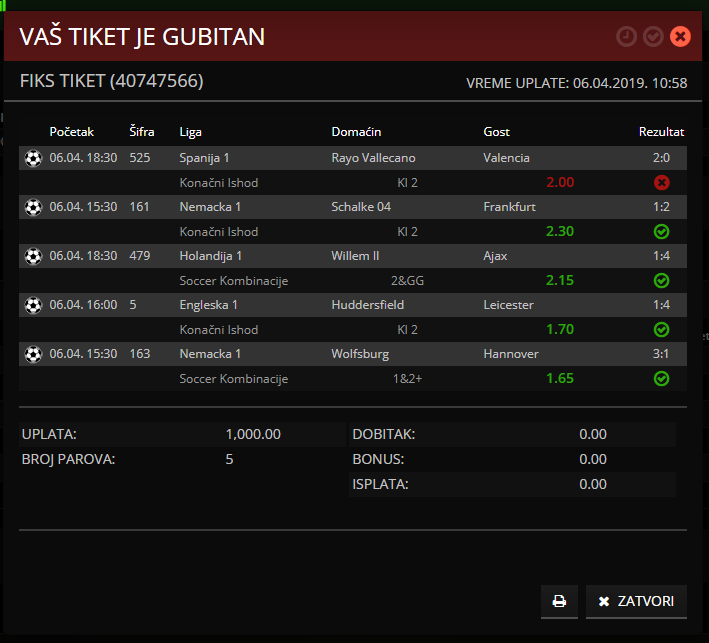Click the BONUS label

(378, 459)
